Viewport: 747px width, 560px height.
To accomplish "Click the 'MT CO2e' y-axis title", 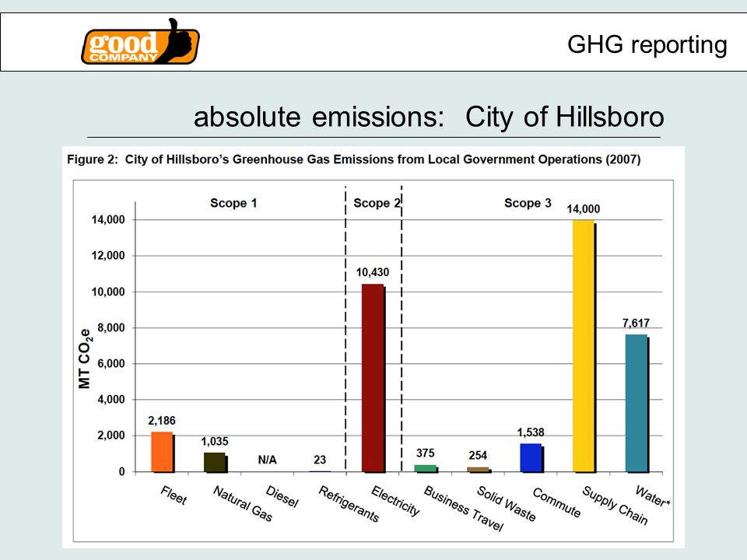I will (x=84, y=358).
